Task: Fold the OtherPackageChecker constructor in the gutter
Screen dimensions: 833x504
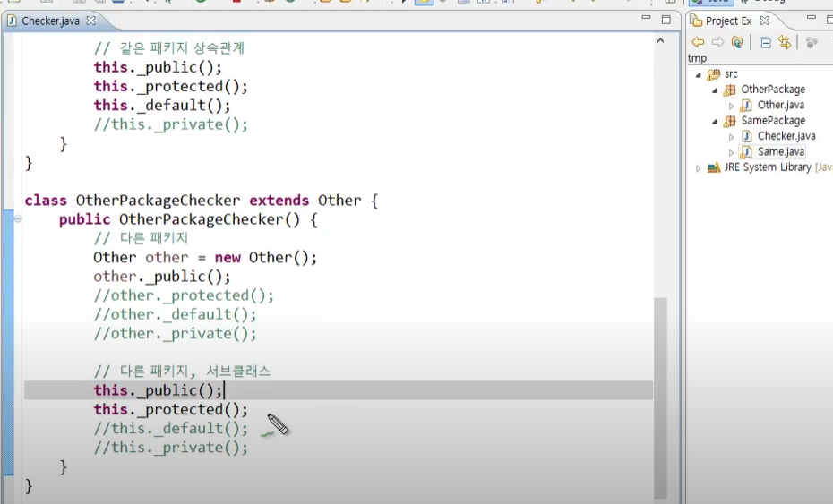Action: tap(18, 218)
